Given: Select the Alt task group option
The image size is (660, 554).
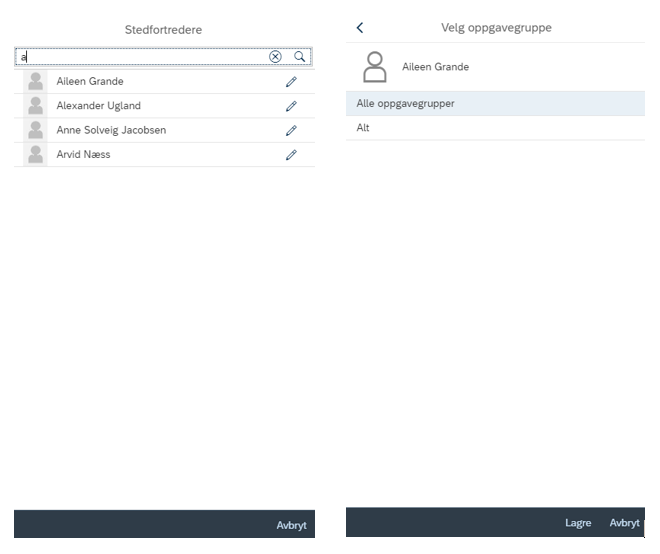Looking at the screenshot, I should tap(495, 128).
